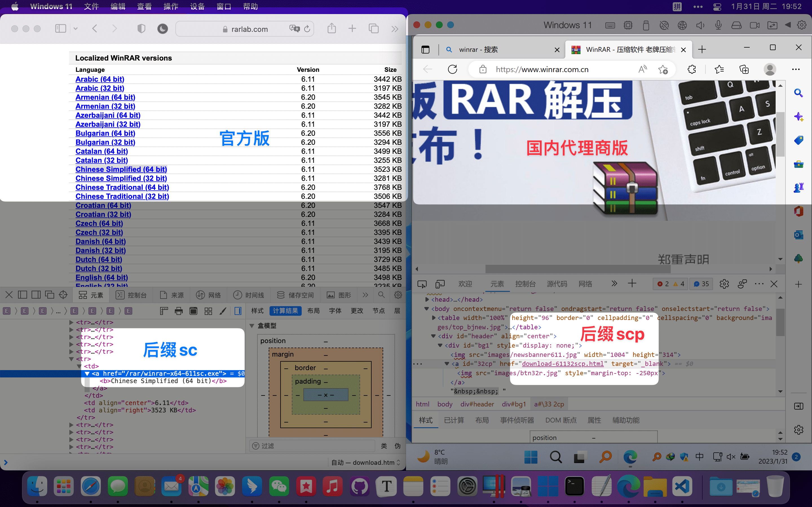The height and width of the screenshot is (507, 812).
Task: Open the Edge extensions puzzle icon
Action: click(692, 69)
